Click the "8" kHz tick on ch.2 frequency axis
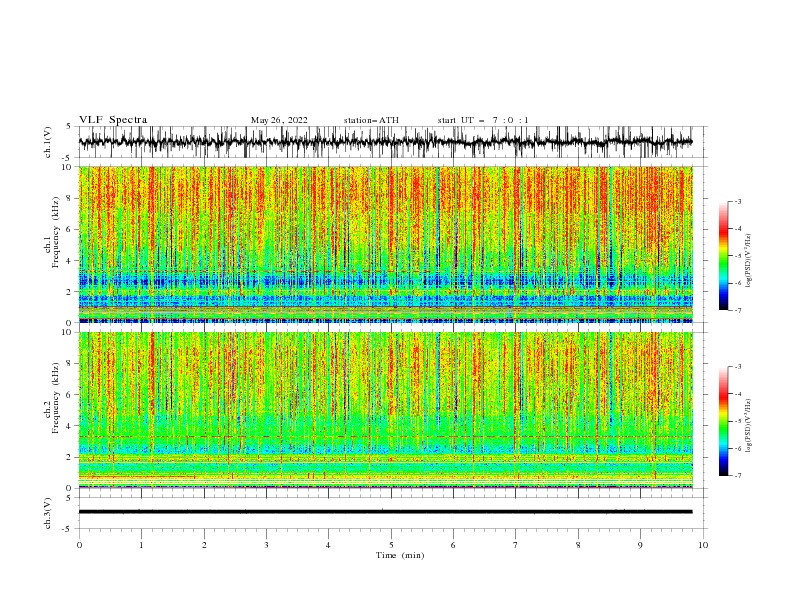 tap(71, 364)
